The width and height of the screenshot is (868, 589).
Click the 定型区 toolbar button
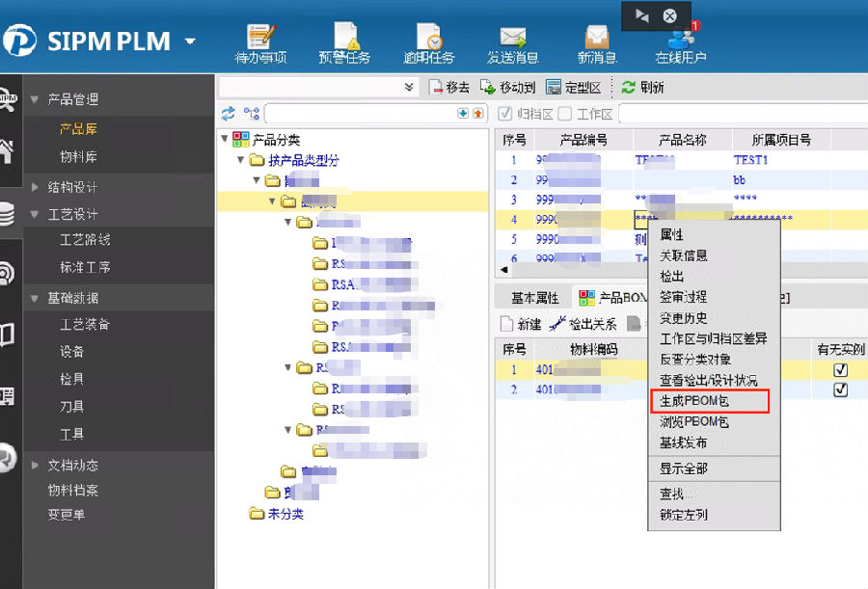coord(573,88)
